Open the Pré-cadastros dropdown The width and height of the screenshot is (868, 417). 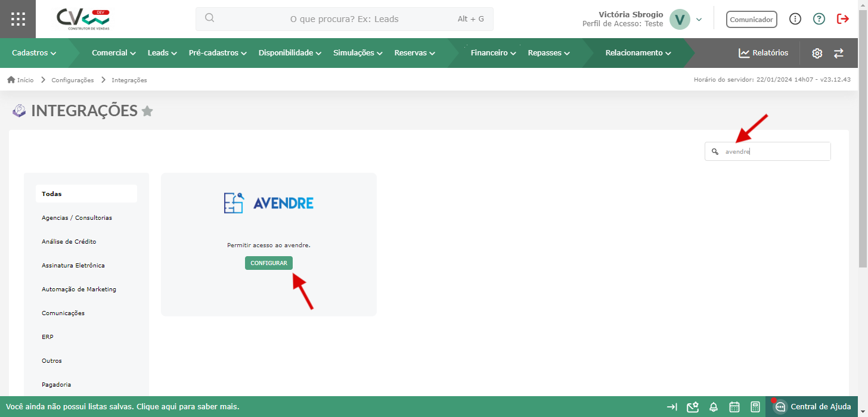(x=218, y=53)
